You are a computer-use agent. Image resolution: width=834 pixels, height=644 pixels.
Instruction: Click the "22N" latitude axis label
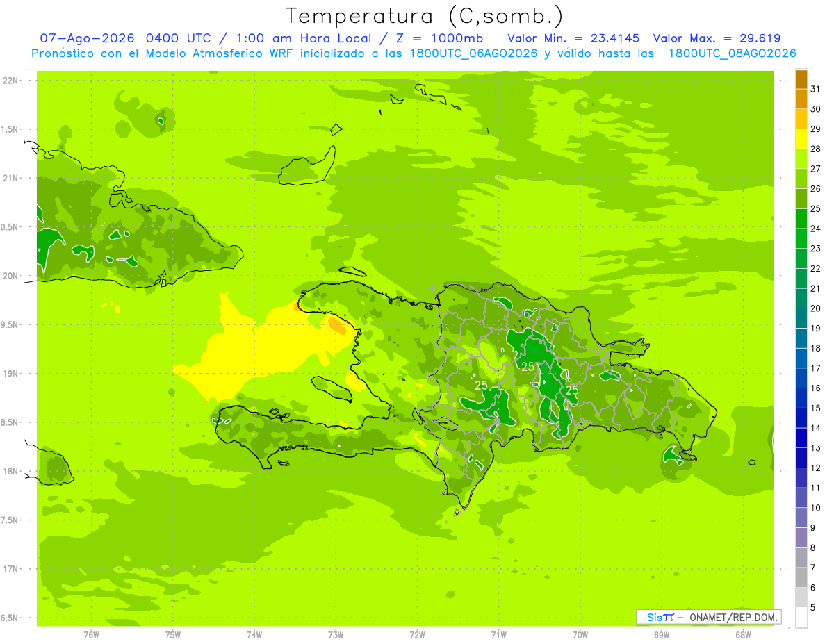pyautogui.click(x=10, y=80)
